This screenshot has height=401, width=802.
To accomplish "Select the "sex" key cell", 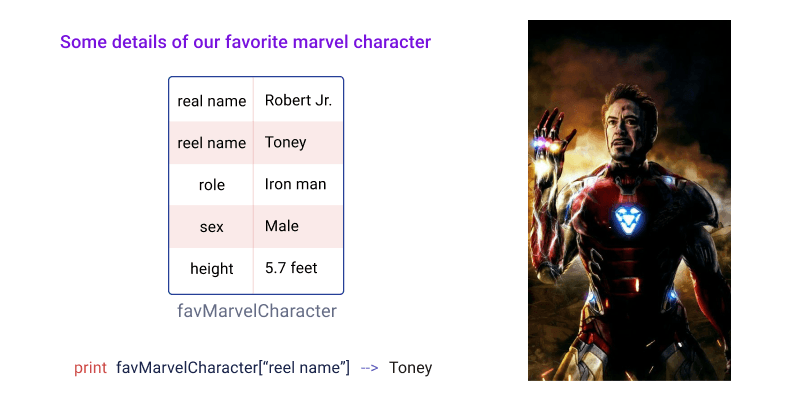I will pos(211,227).
